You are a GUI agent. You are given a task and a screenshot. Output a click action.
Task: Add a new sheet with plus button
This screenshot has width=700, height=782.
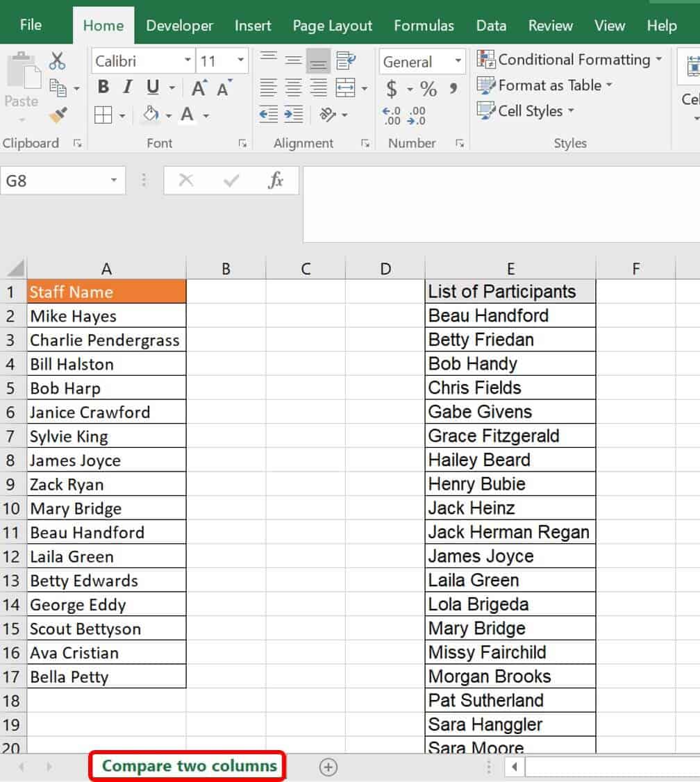328,767
